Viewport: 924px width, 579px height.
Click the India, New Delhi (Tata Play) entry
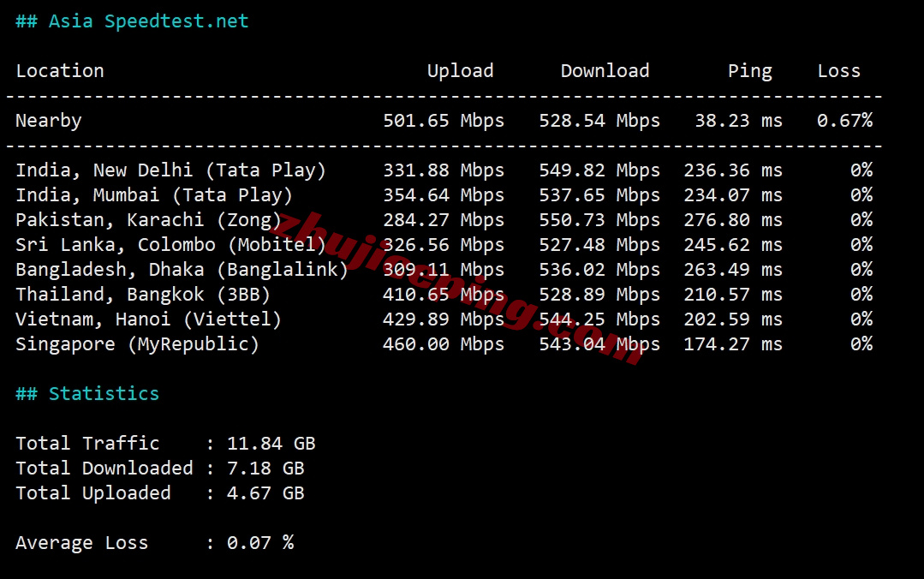point(171,170)
